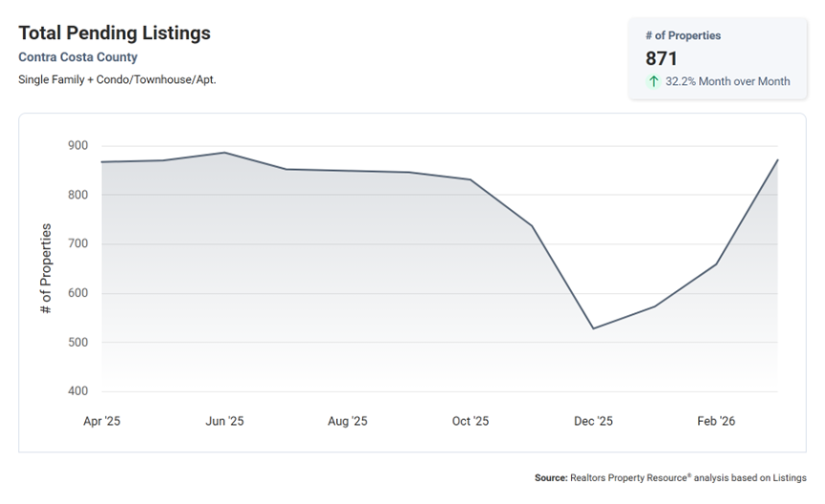Click the Feb '26 x-axis label
The height and width of the screenshot is (504, 825).
coord(716,421)
